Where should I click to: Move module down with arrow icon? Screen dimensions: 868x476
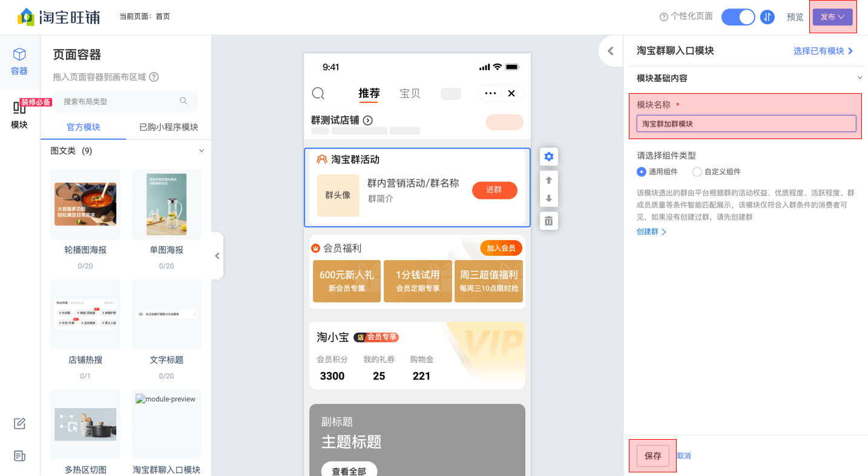(548, 198)
